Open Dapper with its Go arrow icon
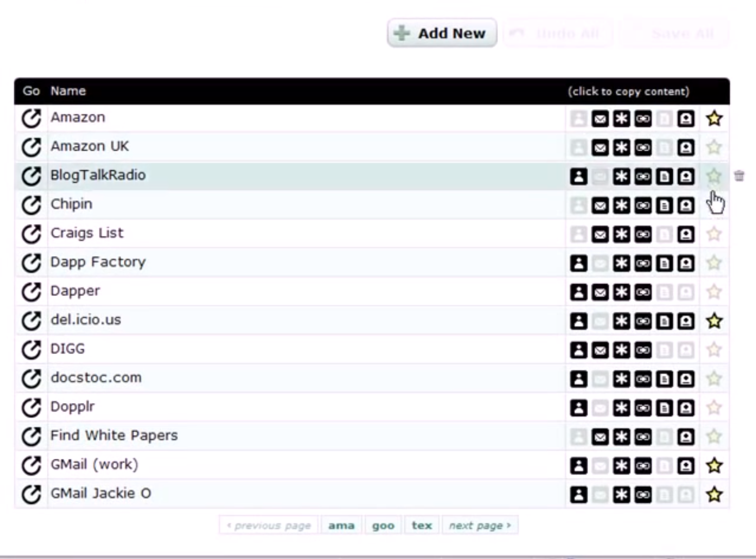 tap(31, 292)
